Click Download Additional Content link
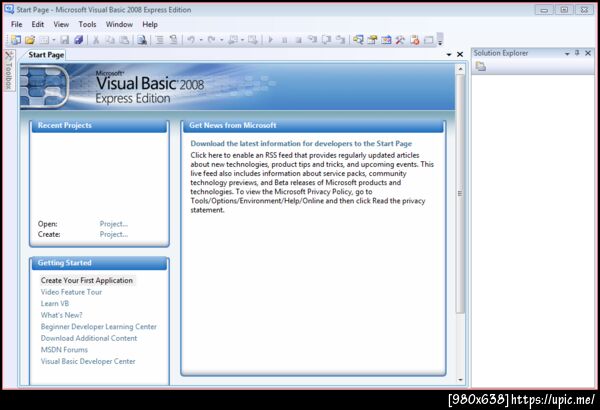 (89, 338)
